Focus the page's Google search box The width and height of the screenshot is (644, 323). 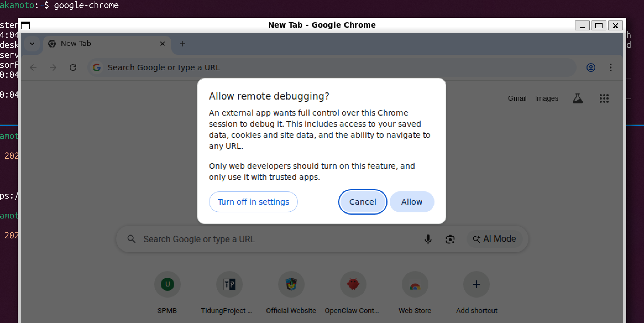tap(322, 239)
